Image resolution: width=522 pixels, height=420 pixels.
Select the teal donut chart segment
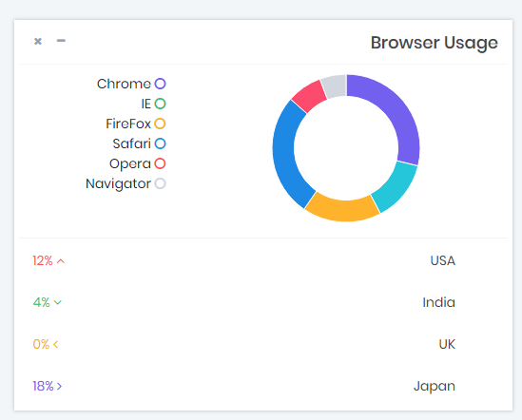pyautogui.click(x=396, y=186)
